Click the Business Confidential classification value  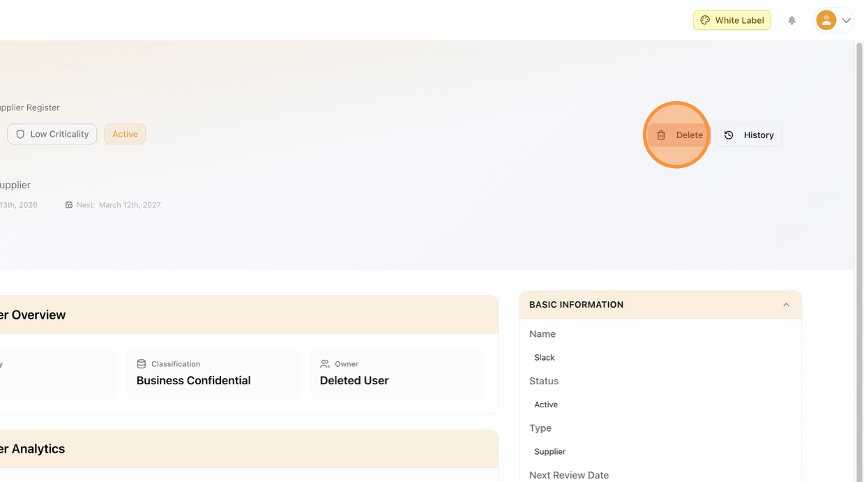click(193, 380)
